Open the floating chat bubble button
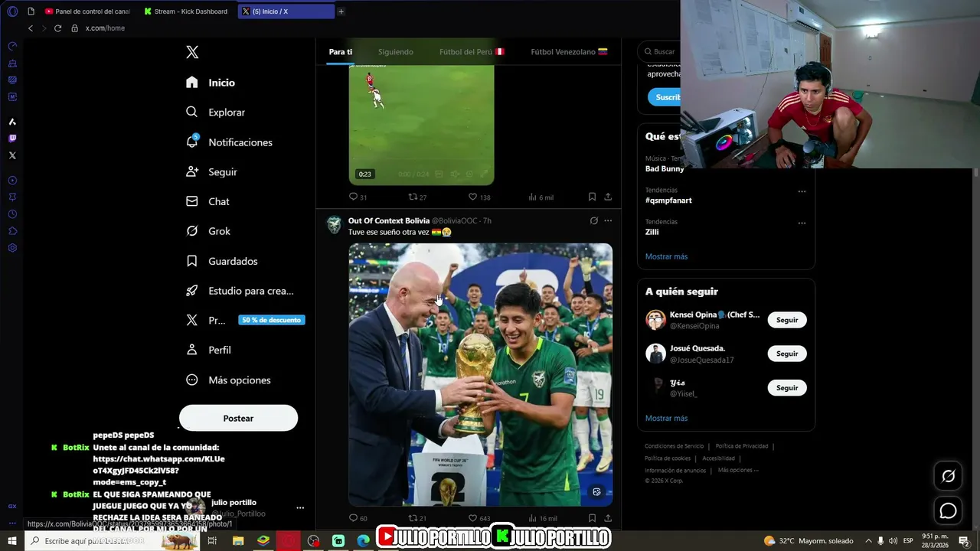980x551 pixels. tap(948, 510)
